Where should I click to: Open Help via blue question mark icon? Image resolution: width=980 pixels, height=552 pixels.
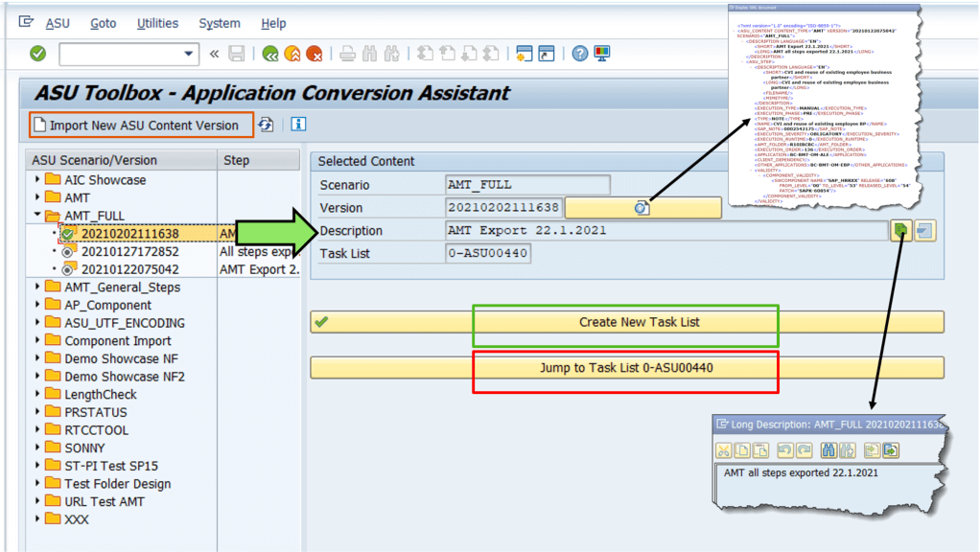[x=580, y=54]
